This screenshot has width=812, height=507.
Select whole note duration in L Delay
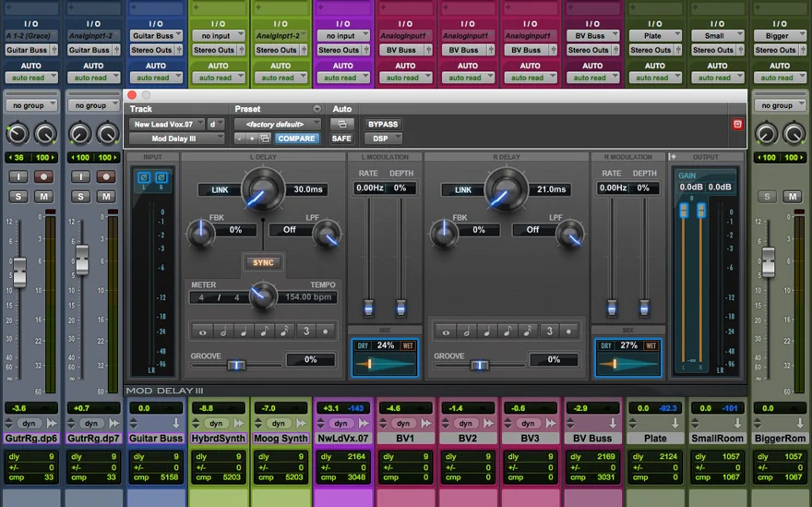tap(202, 332)
